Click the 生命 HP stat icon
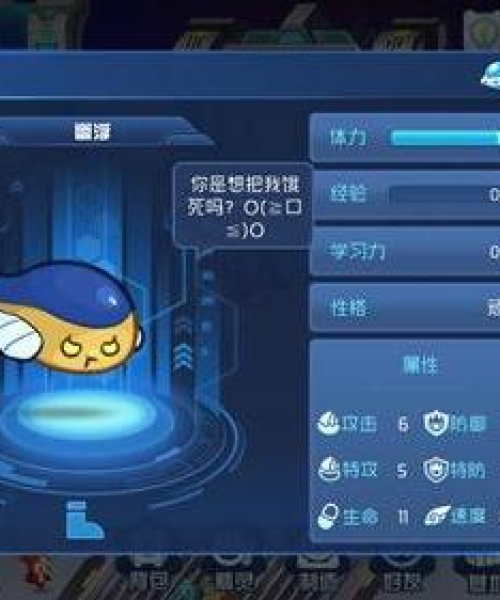500x600 pixels. (x=328, y=516)
